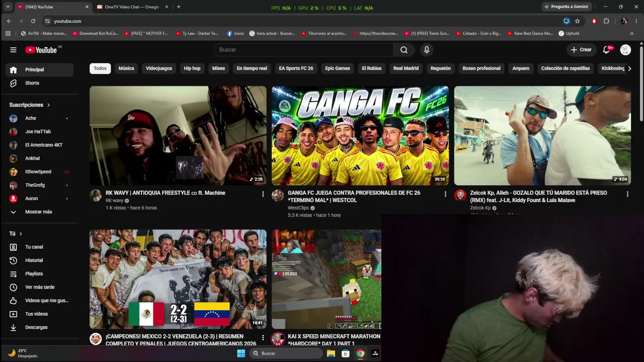Close the OmeTV Video Chat tab
Image resolution: width=644 pixels, height=362 pixels.
(167, 7)
